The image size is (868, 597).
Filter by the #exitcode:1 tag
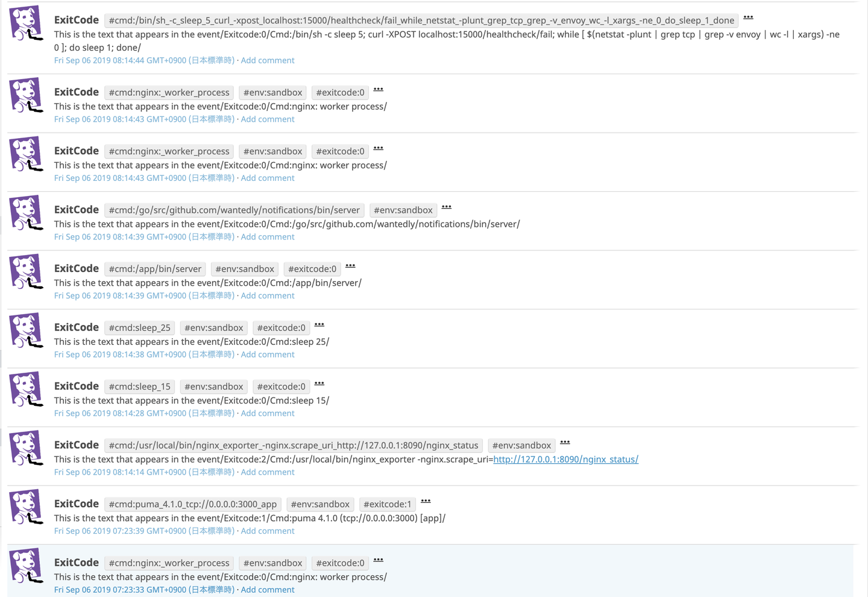pyautogui.click(x=387, y=504)
